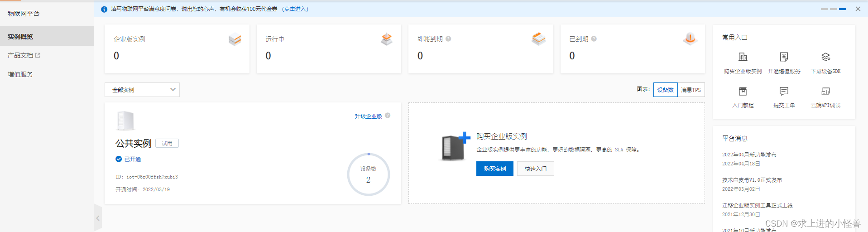
Task: Select 实例概览 in sidebar
Action: pyautogui.click(x=47, y=36)
